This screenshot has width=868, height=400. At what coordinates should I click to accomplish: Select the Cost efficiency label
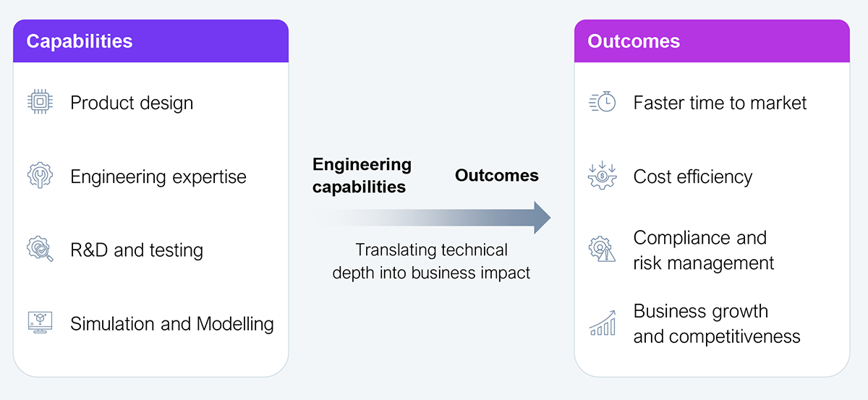[x=692, y=176]
